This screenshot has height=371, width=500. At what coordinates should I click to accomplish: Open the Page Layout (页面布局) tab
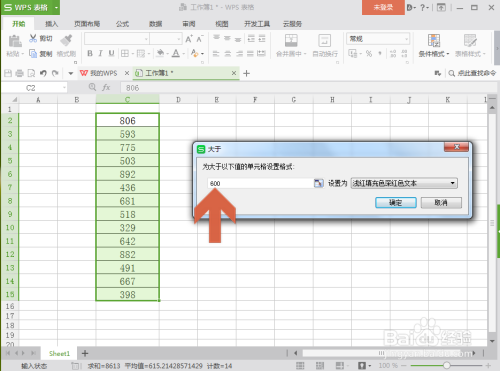point(87,24)
